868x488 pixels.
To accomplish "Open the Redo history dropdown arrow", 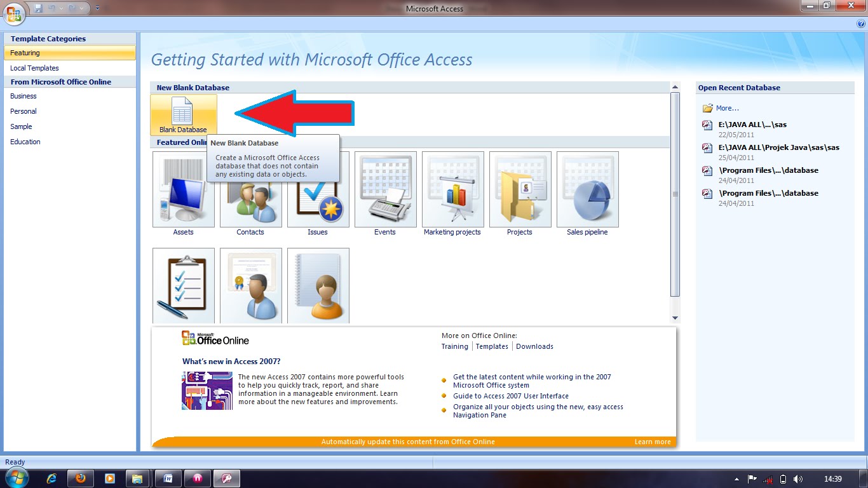I will 81,8.
